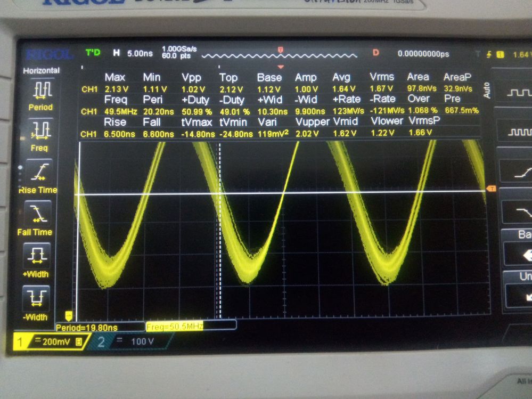Click the Avg value 1.64 V
The height and width of the screenshot is (399, 532).
pos(343,89)
